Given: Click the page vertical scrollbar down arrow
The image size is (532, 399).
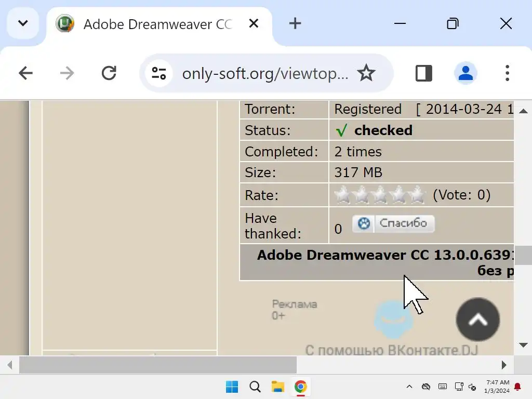Looking at the screenshot, I should point(523,345).
